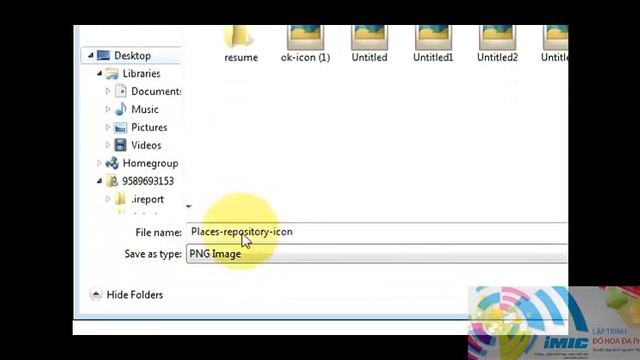640x360 pixels.
Task: Select Videos in the navigation tree
Action: click(146, 145)
